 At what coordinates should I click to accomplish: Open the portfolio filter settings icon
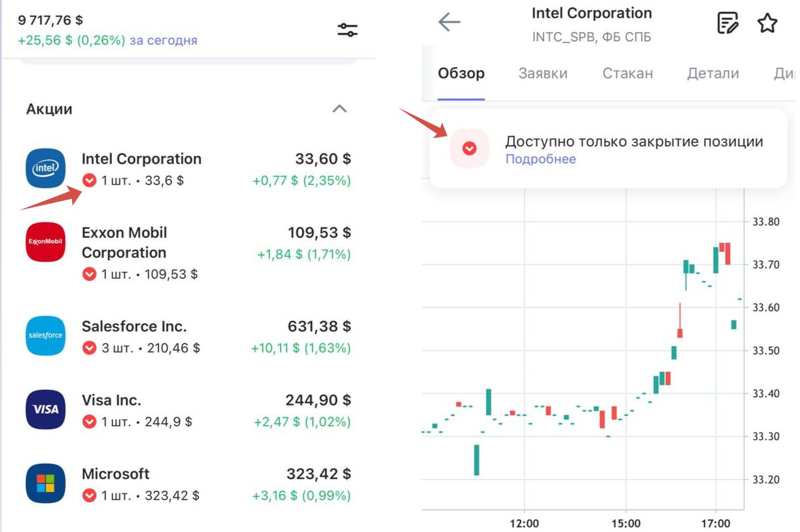[x=347, y=30]
